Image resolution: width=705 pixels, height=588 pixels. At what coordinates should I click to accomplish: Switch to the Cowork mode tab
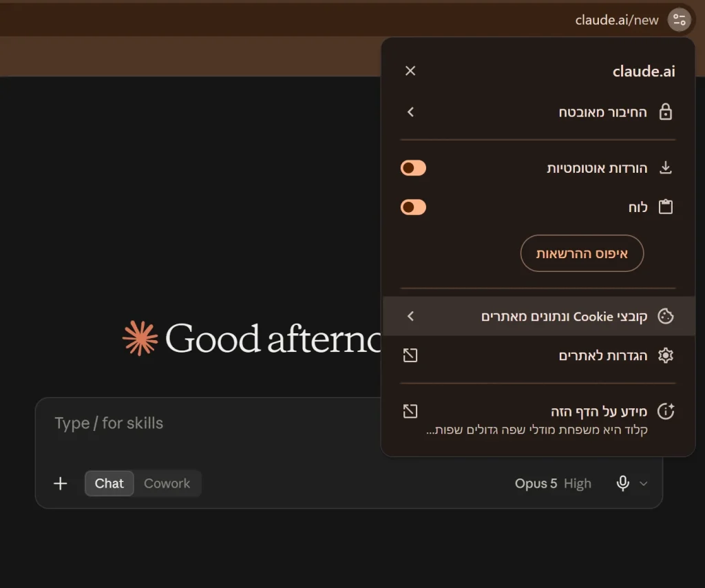pos(167,483)
